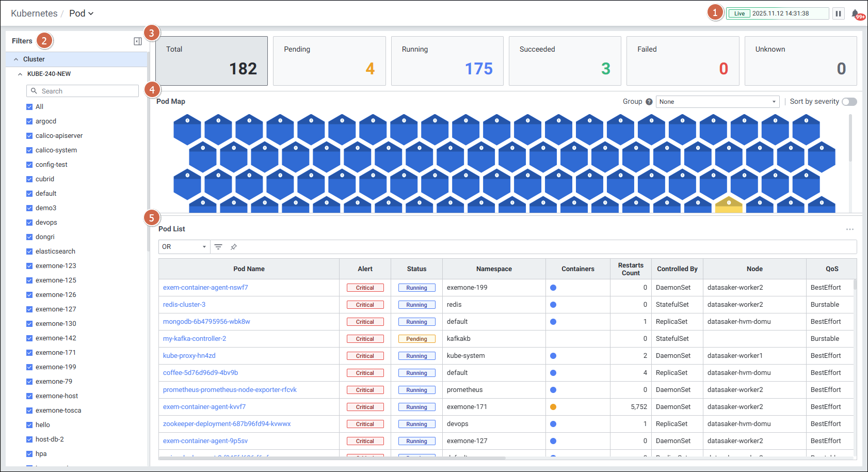Open the Group dropdown set to None
Viewport: 868px width, 472px height.
(x=717, y=102)
